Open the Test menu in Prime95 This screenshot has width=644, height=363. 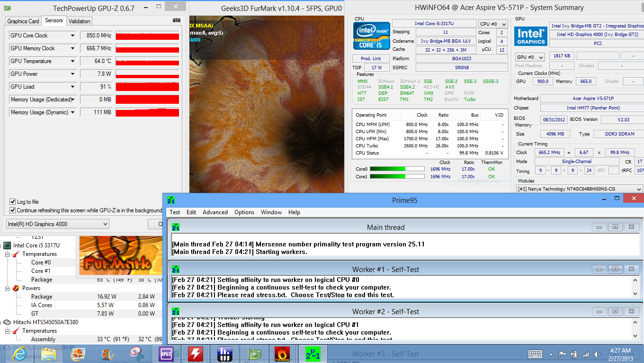175,212
